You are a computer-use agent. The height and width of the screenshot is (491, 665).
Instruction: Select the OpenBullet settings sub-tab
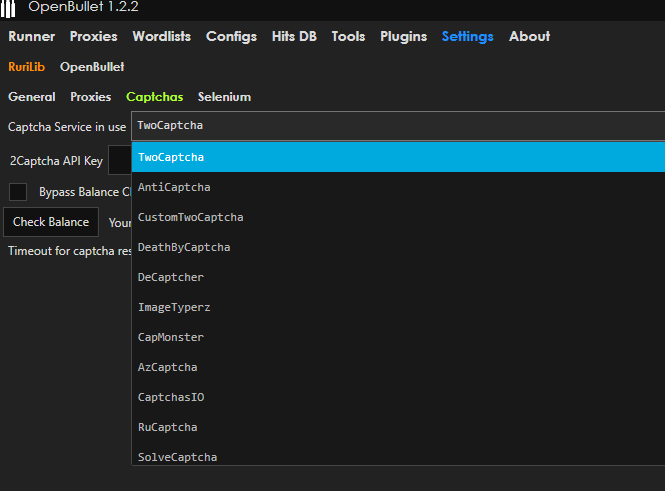(92, 67)
